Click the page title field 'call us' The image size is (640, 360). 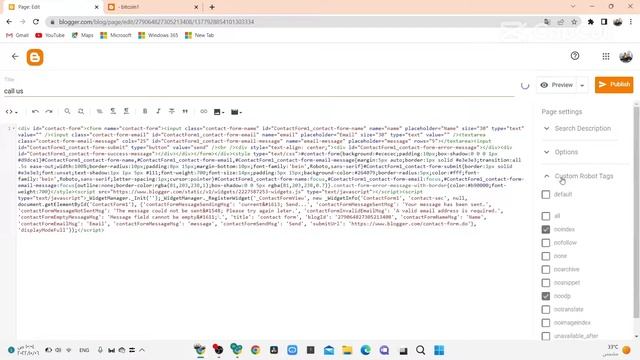(259, 91)
